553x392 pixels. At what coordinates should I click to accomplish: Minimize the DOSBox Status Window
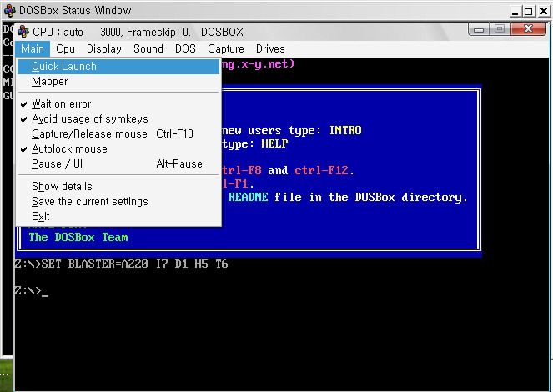point(515,12)
